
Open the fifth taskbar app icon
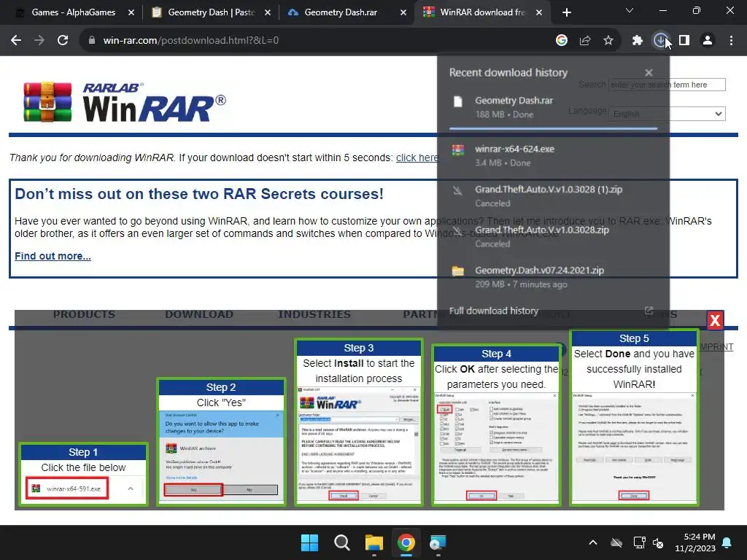438,542
